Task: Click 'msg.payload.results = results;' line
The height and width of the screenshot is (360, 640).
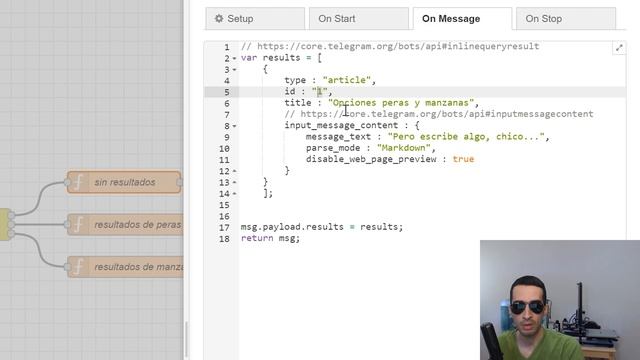Action: (x=322, y=227)
